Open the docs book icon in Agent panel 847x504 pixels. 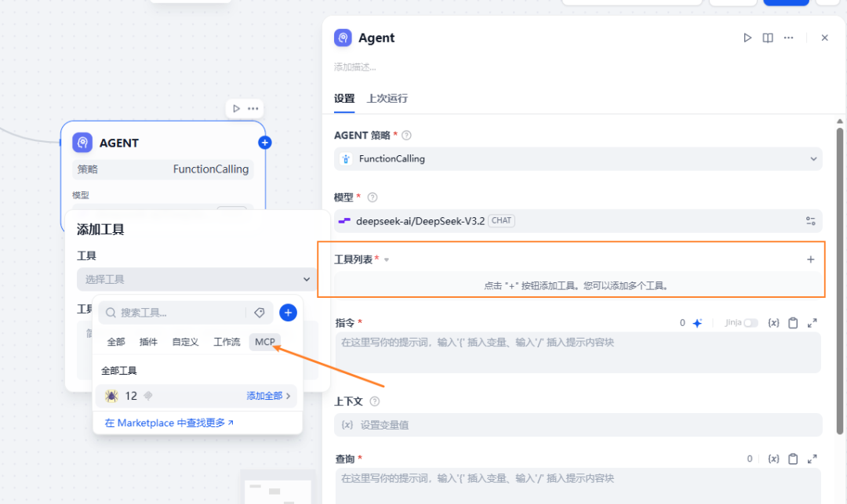point(768,38)
